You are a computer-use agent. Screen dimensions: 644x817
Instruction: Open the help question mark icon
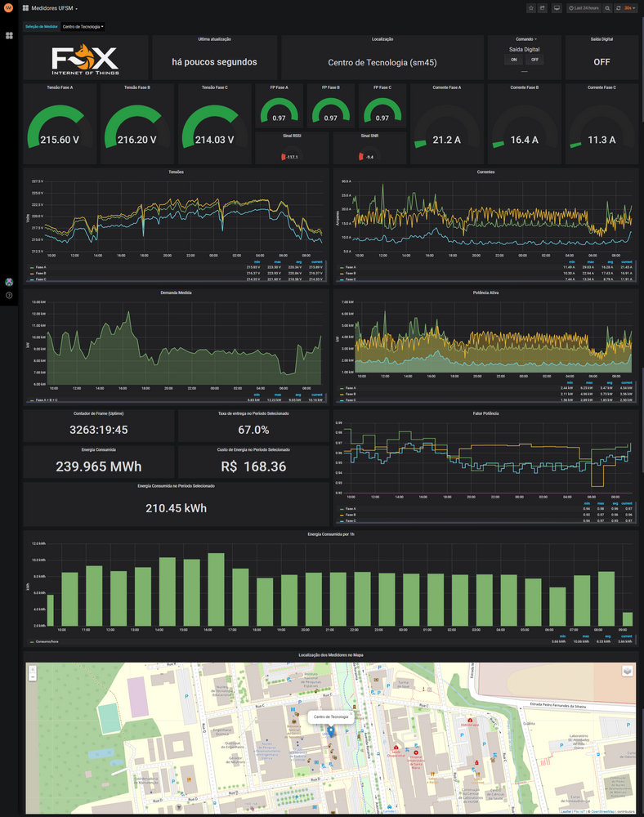point(9,295)
